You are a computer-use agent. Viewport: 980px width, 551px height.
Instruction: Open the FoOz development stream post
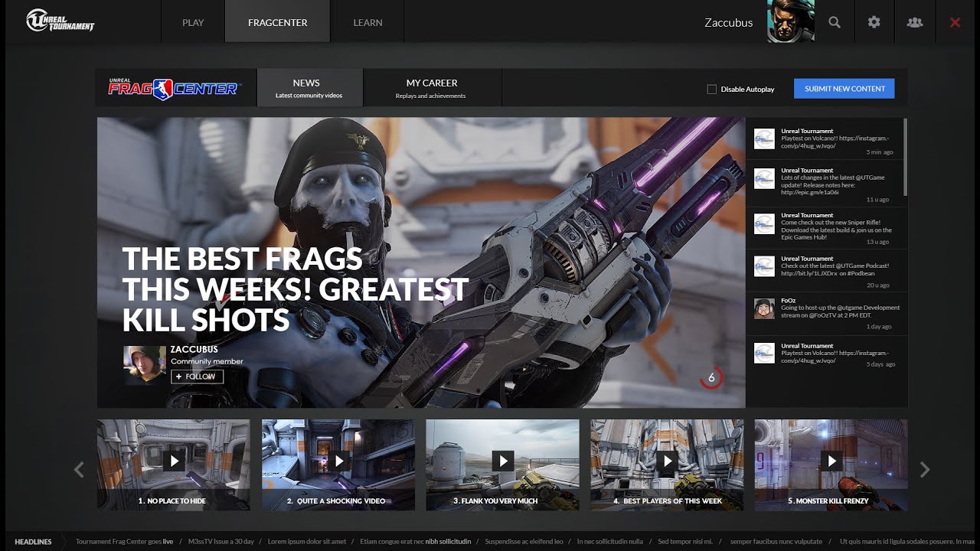click(x=826, y=315)
